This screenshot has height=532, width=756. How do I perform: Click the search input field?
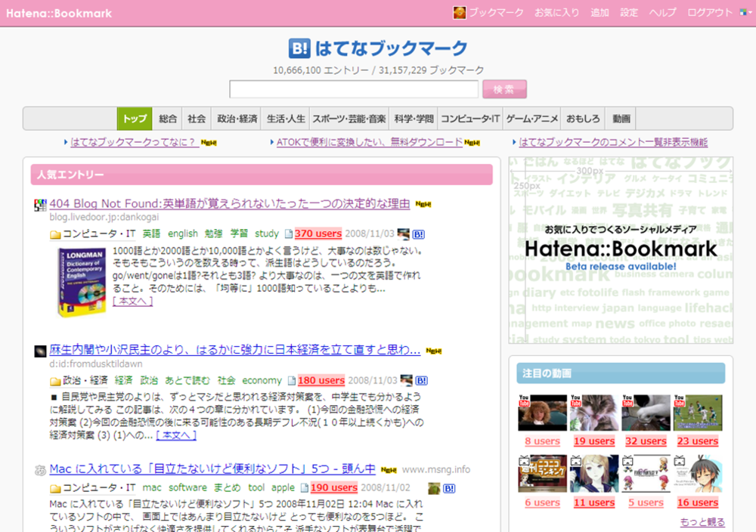tap(354, 89)
